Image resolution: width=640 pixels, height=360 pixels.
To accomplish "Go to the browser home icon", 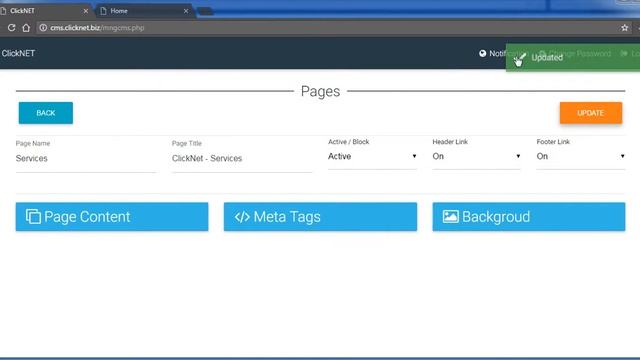I will (26, 28).
